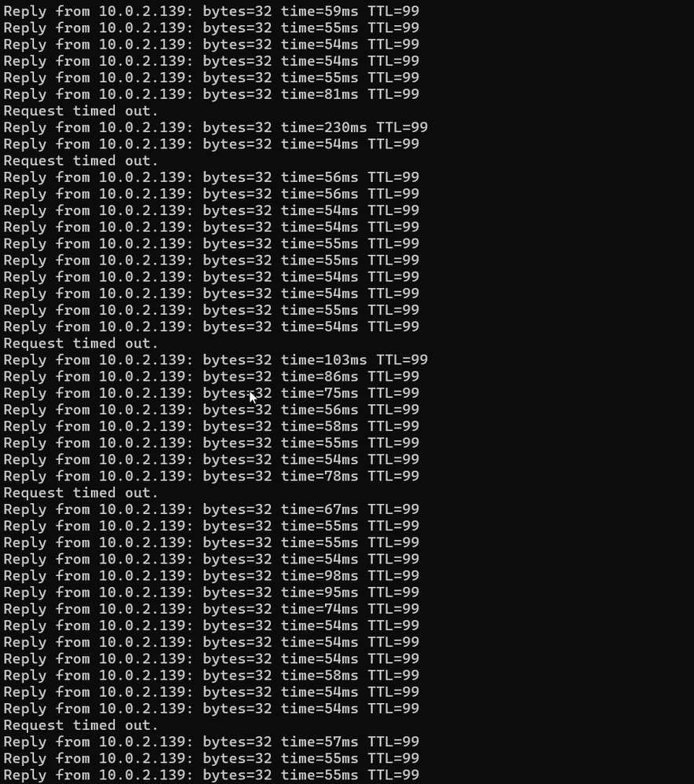This screenshot has height=784, width=694.
Task: Click the reply line with time=57ms
Action: tap(211, 742)
